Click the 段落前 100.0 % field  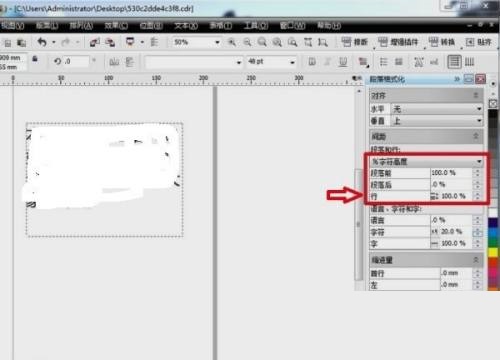coord(451,173)
